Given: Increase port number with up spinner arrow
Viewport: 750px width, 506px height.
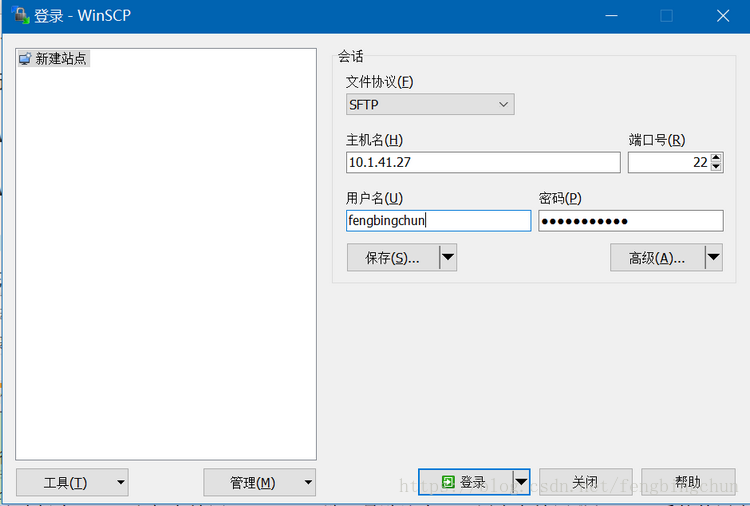Looking at the screenshot, I should pos(716,158).
